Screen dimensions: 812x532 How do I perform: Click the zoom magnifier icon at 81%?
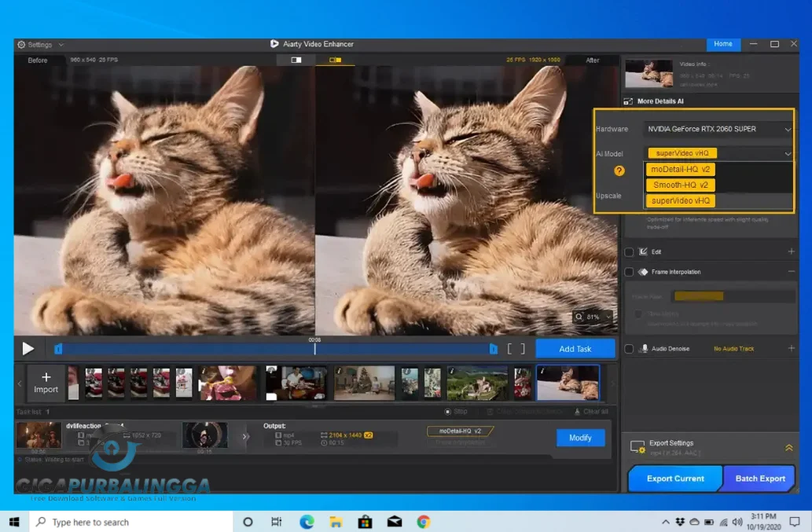coord(579,317)
